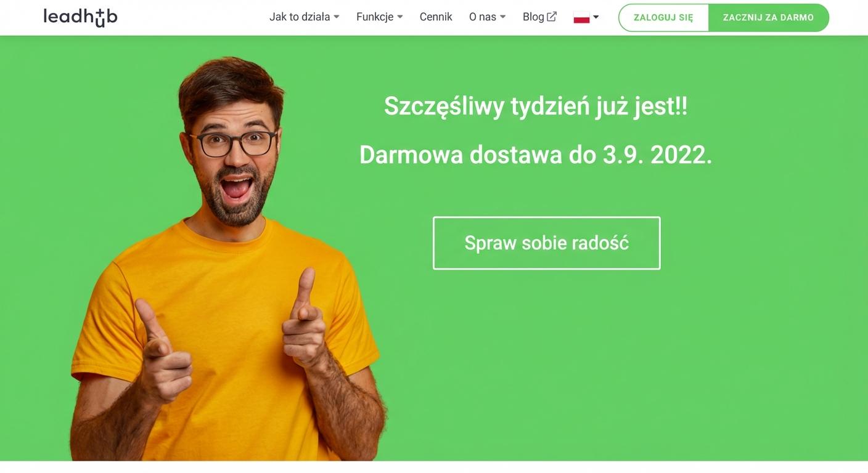Click the ZACZNIJ ZA DARMO button
The image size is (868, 473).
click(768, 17)
